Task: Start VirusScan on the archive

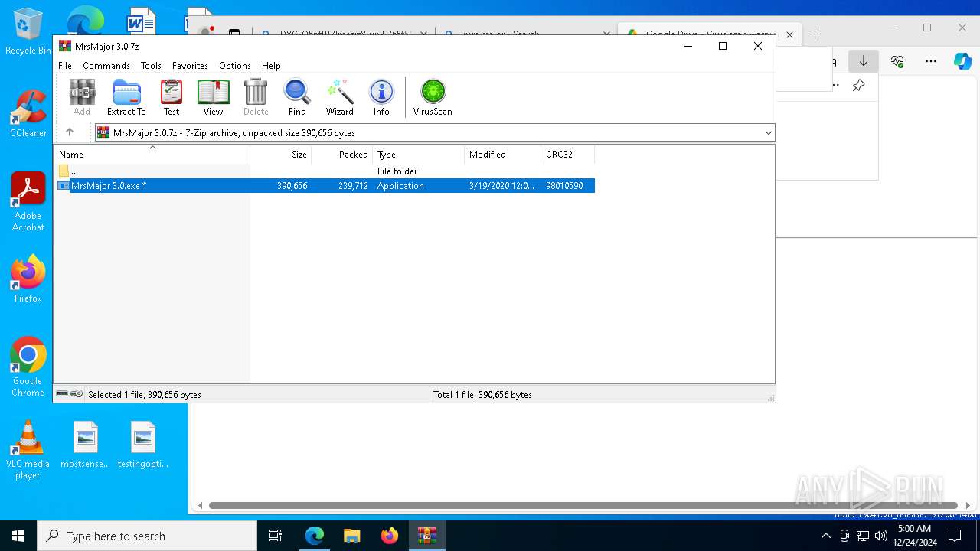Action: click(x=433, y=97)
